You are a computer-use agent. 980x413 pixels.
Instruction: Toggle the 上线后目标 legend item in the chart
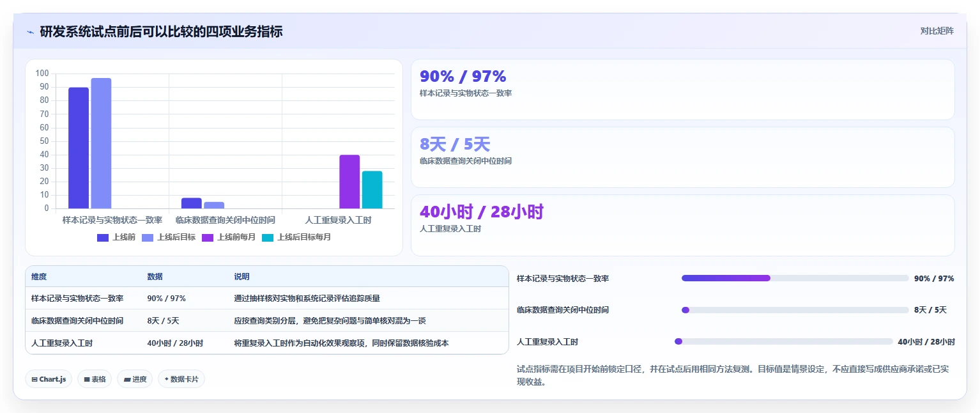pos(169,237)
